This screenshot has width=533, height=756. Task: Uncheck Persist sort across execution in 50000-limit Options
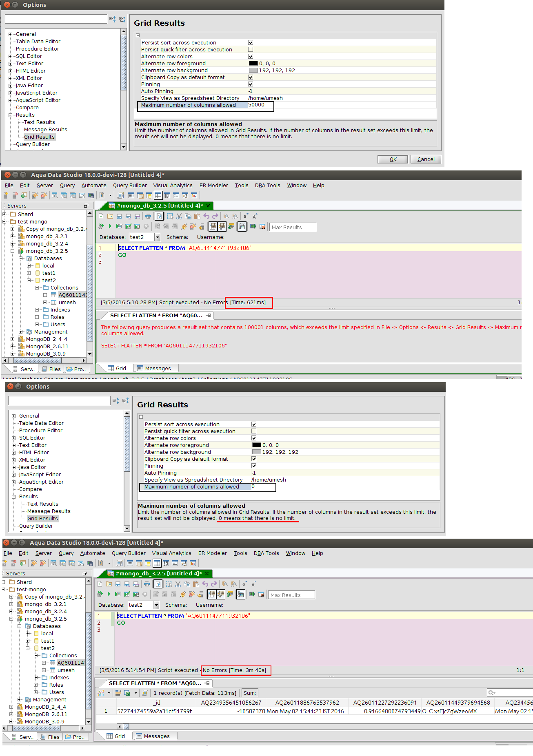[251, 42]
